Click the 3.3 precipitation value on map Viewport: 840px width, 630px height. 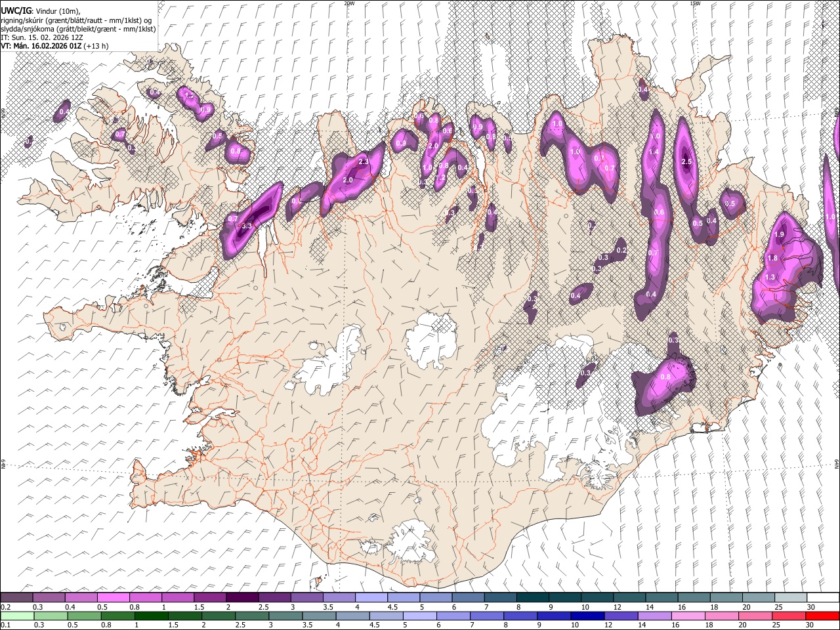click(x=247, y=226)
